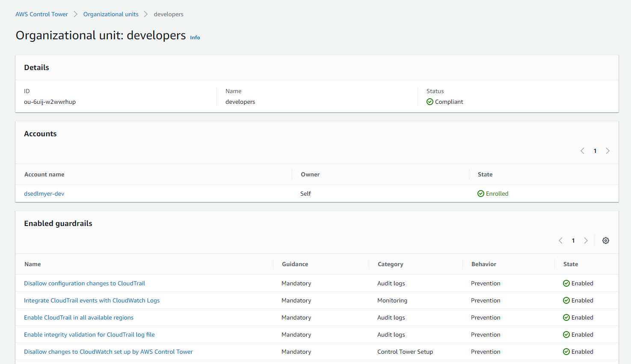Navigate to AWS Control Tower breadcrumb

click(x=41, y=14)
